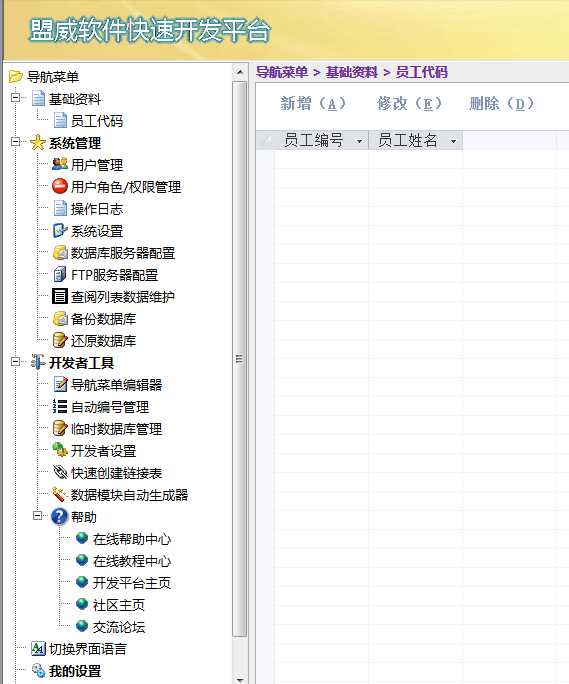Click the 帮助 question mark icon
Screen dimensions: 569x684
[60, 516]
